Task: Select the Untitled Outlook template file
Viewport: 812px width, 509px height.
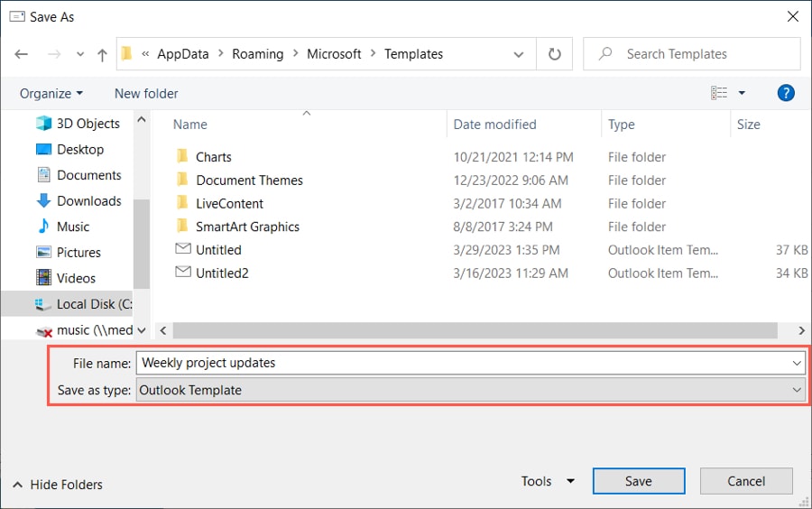Action: click(218, 250)
